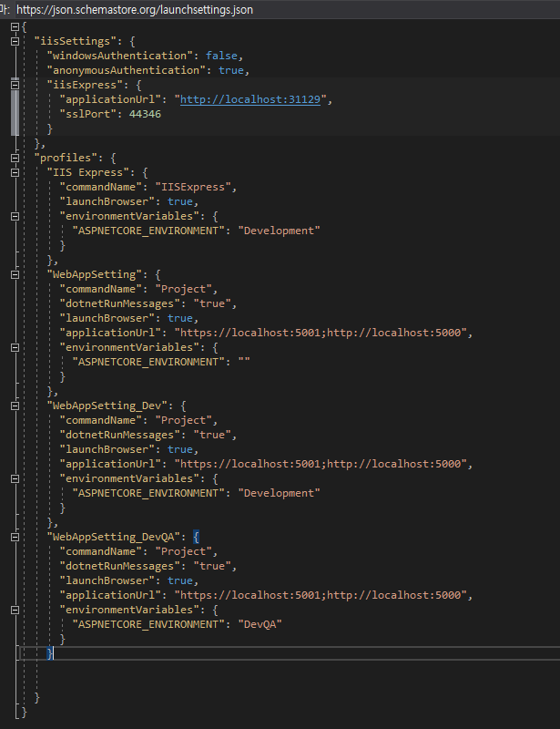Click applicationUrl value in WebAppSetting_DevQA profile
The image size is (560, 729).
(x=321, y=595)
